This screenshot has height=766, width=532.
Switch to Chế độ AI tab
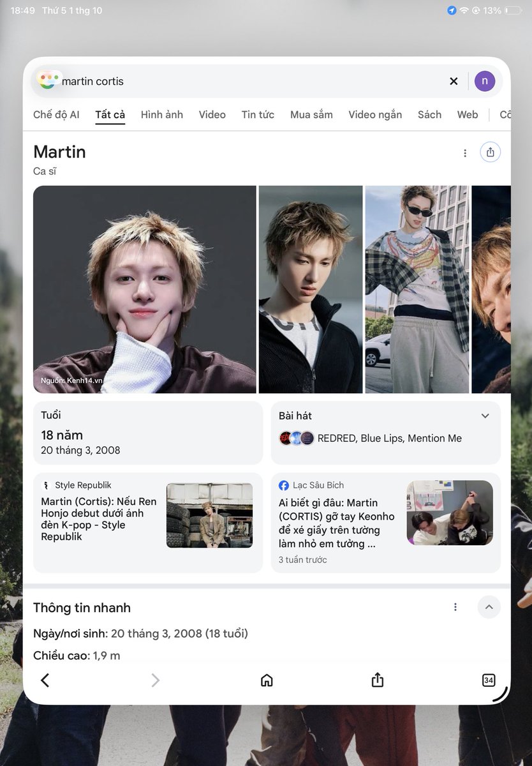click(x=56, y=115)
